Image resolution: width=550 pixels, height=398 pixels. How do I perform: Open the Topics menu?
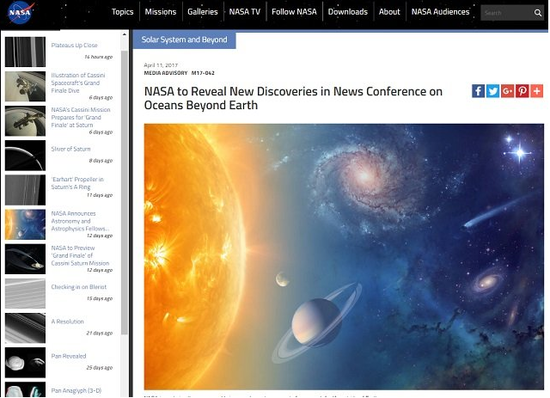pyautogui.click(x=122, y=12)
